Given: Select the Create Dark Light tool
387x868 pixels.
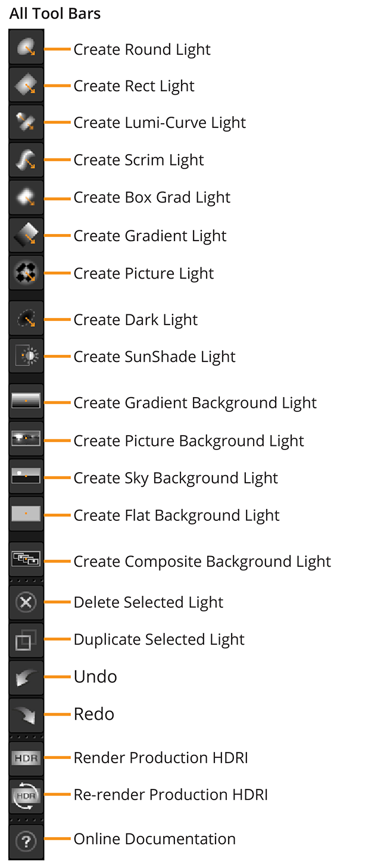Looking at the screenshot, I should click(26, 319).
